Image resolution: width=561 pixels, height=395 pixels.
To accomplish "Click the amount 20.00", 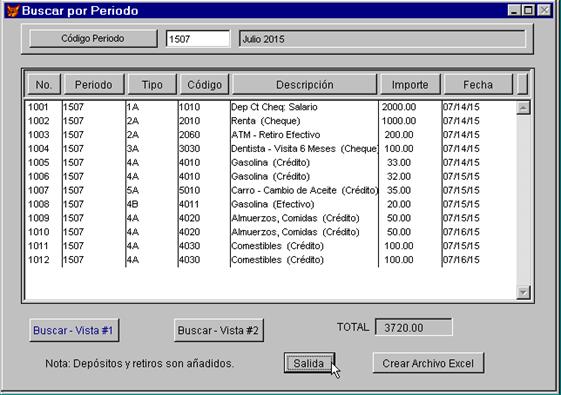I will (399, 204).
